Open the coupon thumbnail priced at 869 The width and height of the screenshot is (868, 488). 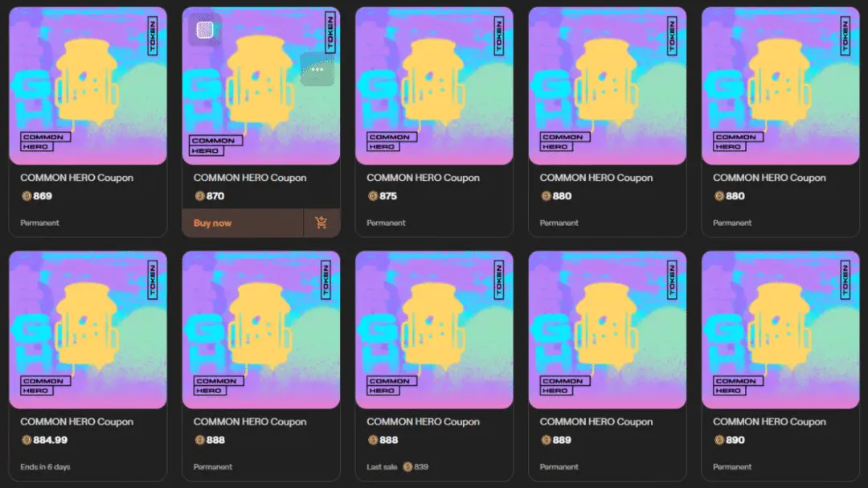pos(88,86)
